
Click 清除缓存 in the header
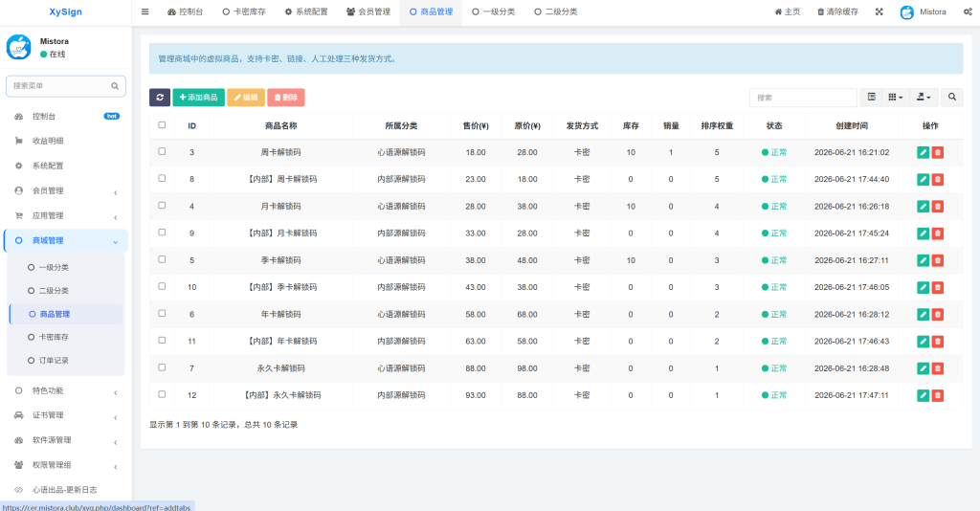tap(838, 11)
